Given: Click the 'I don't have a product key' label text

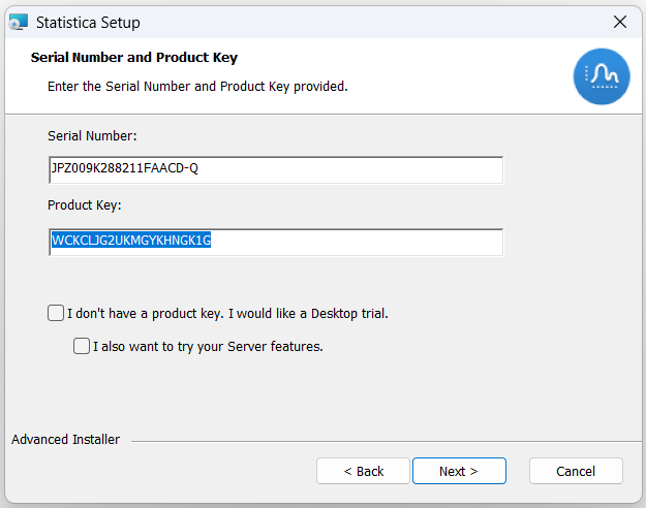Looking at the screenshot, I should [227, 314].
